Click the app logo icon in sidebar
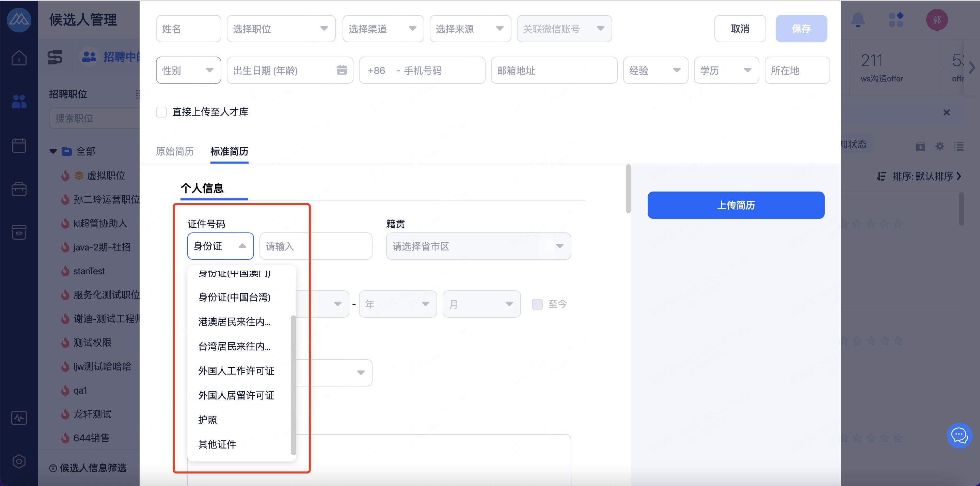This screenshot has width=980, height=486. coord(19,20)
